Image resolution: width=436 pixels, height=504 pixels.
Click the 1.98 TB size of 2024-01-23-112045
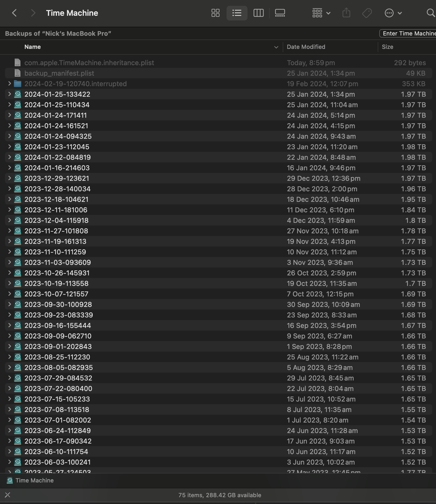pyautogui.click(x=413, y=147)
